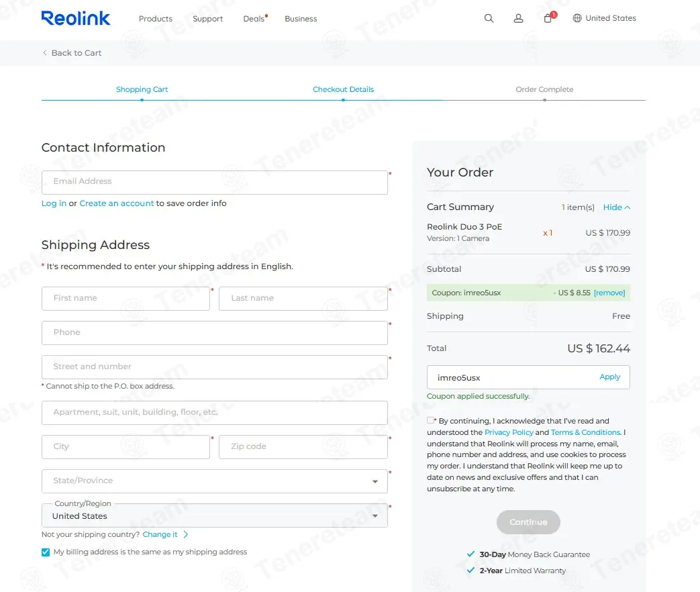
Task: Open the Terms & Conditions link
Action: [x=586, y=432]
